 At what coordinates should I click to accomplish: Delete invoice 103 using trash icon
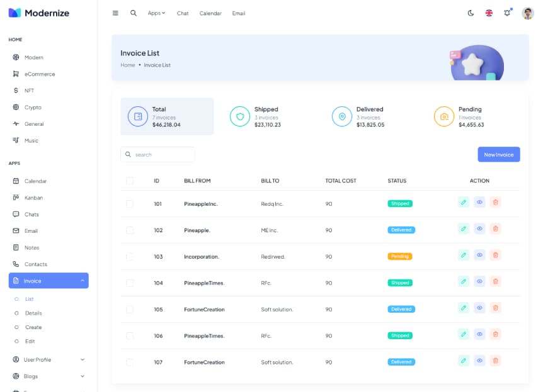[495, 255]
